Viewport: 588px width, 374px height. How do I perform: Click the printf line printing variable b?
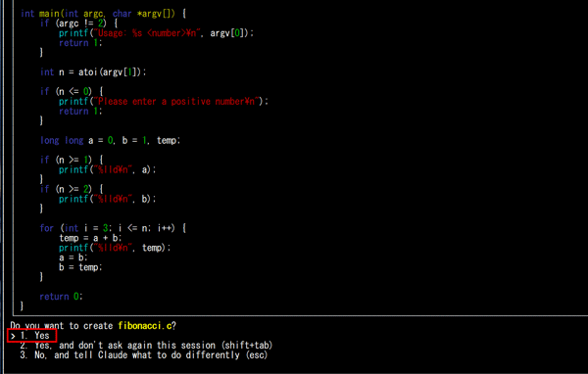click(107, 199)
